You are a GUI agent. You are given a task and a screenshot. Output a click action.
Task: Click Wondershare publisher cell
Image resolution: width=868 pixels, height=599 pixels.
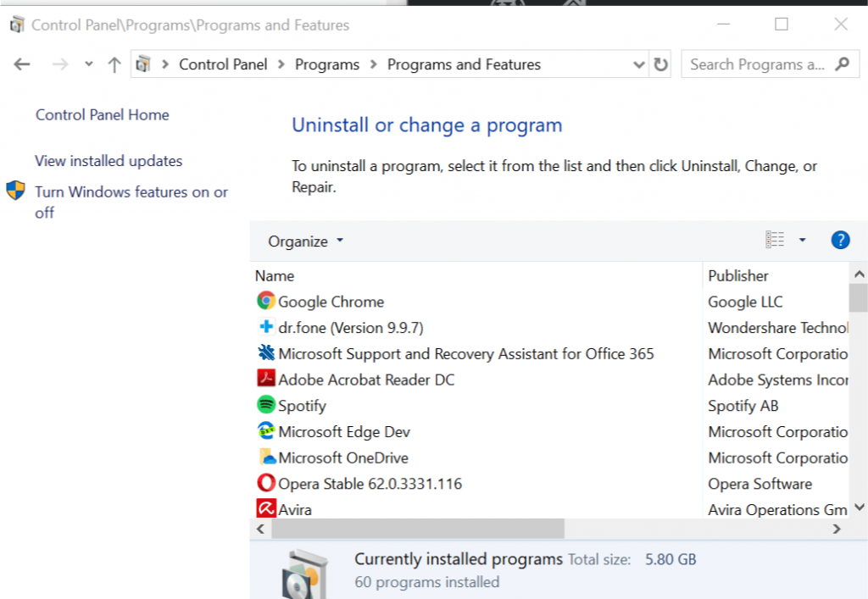pyautogui.click(x=778, y=327)
